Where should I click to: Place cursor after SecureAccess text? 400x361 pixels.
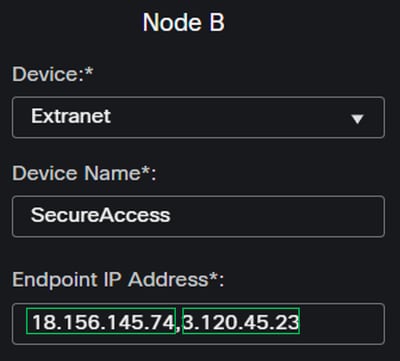[171, 215]
